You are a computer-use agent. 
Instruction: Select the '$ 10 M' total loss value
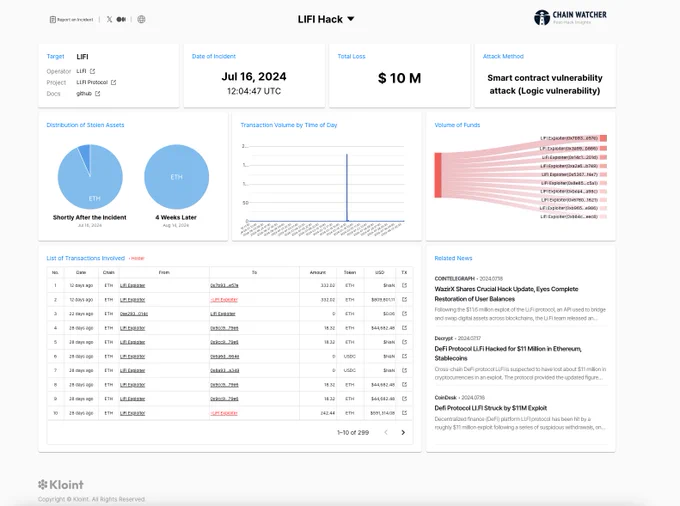[x=399, y=78]
